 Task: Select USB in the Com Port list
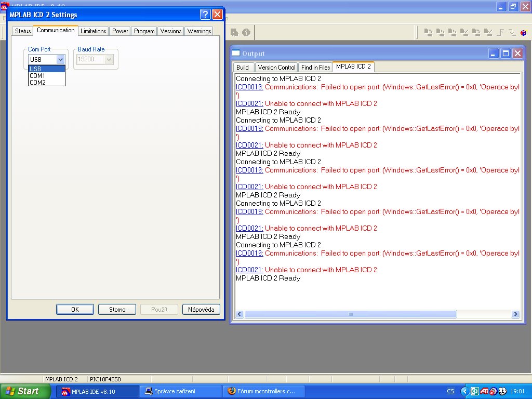pyautogui.click(x=46, y=69)
